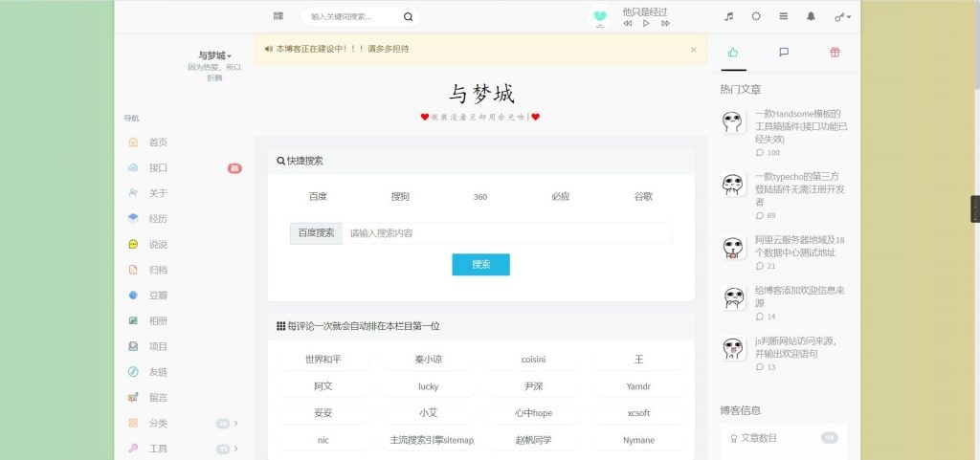Screen dimensions: 980x460
Task: Skip to next track
Action: [665, 23]
